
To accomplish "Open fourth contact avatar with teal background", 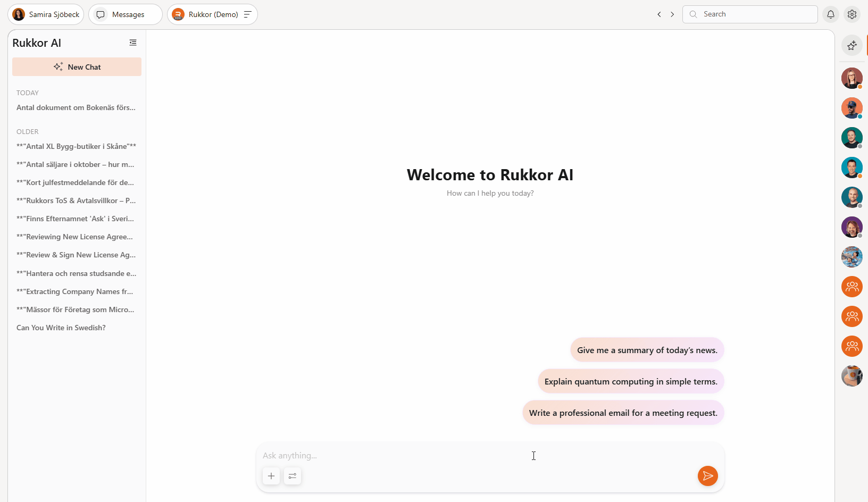I will tap(852, 168).
